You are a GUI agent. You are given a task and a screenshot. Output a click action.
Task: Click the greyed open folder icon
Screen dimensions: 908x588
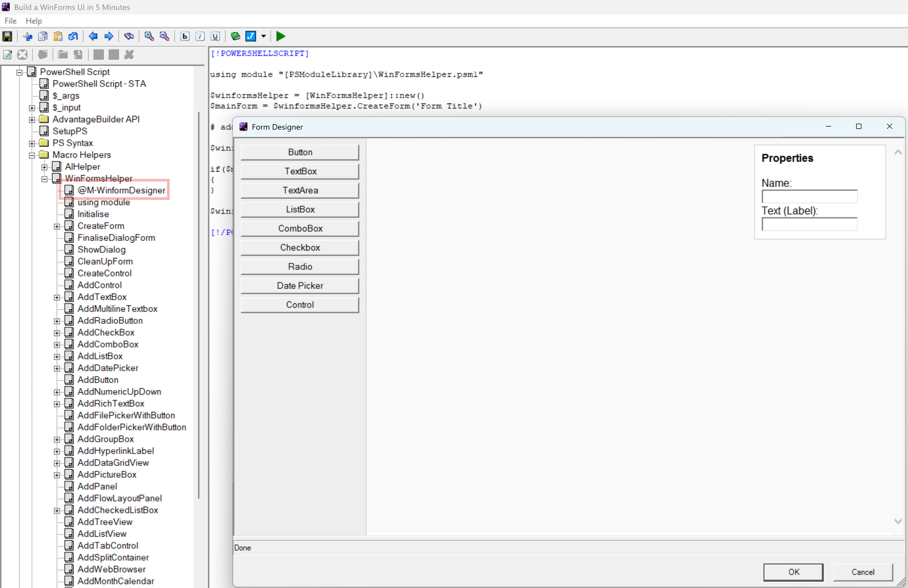click(x=63, y=54)
